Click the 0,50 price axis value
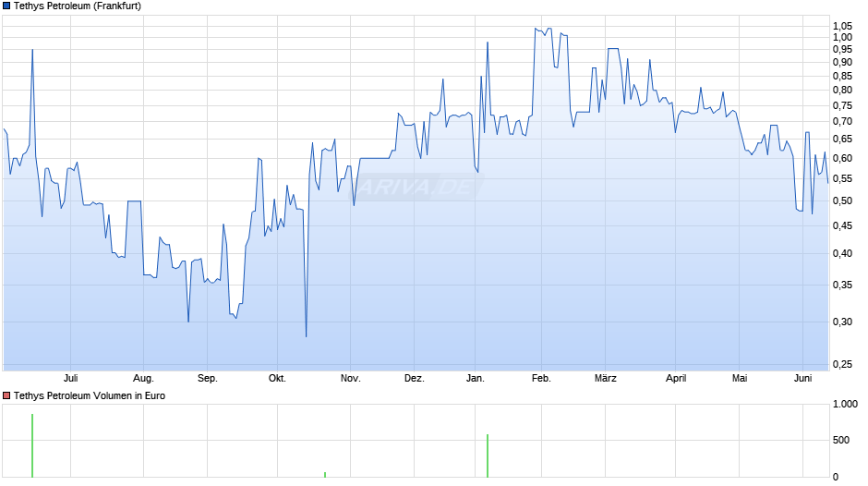 point(842,200)
